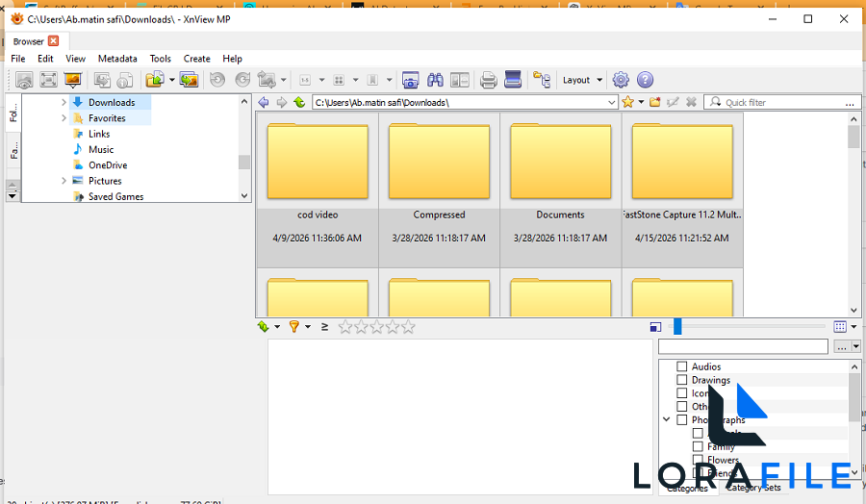Click the yellow star Favorites icon

(x=627, y=102)
